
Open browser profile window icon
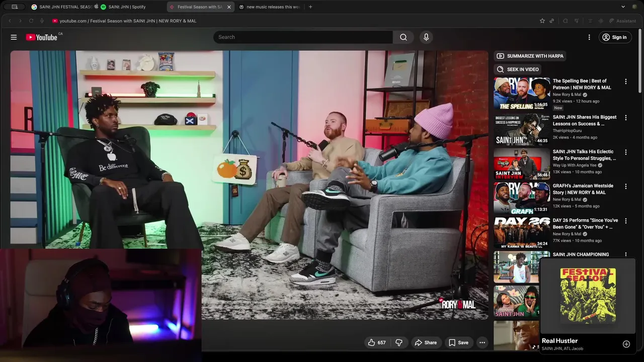point(15,7)
